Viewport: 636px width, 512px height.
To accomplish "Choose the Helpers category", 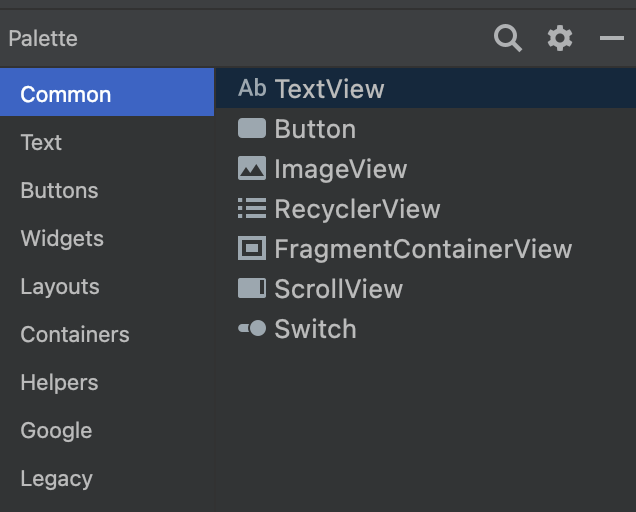I will (107, 382).
